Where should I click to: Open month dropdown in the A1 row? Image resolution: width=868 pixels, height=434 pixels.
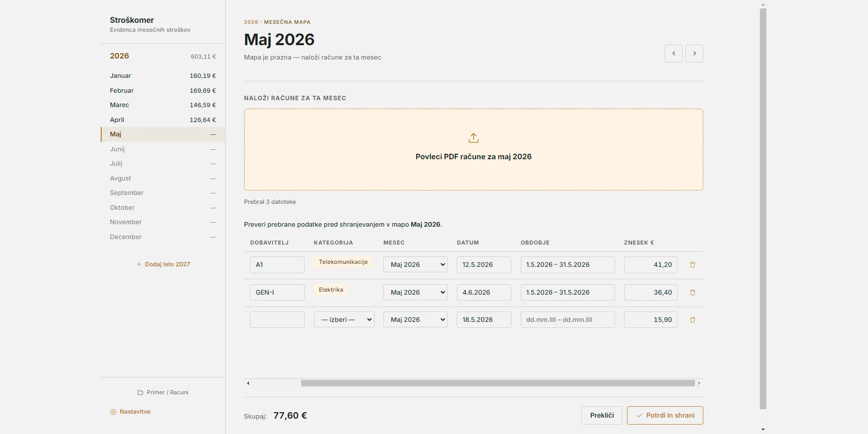[416, 265]
